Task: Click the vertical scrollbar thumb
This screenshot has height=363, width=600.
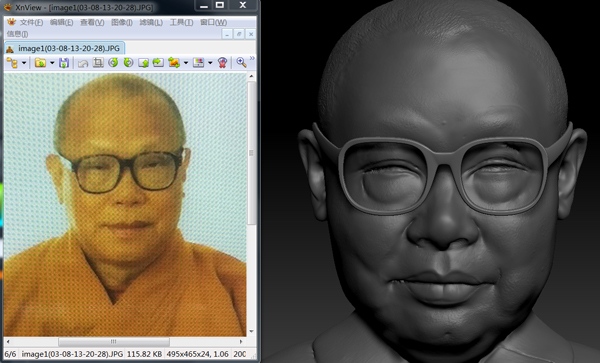Action: click(x=251, y=153)
